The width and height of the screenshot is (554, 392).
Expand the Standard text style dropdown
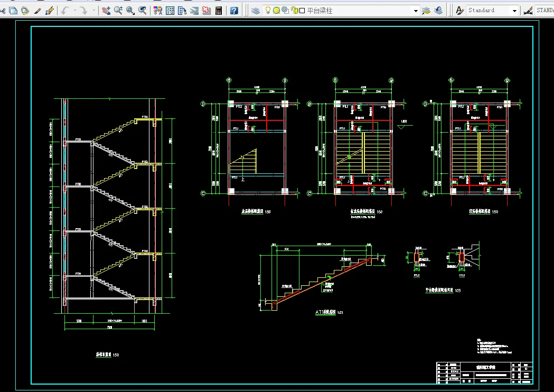tap(514, 11)
